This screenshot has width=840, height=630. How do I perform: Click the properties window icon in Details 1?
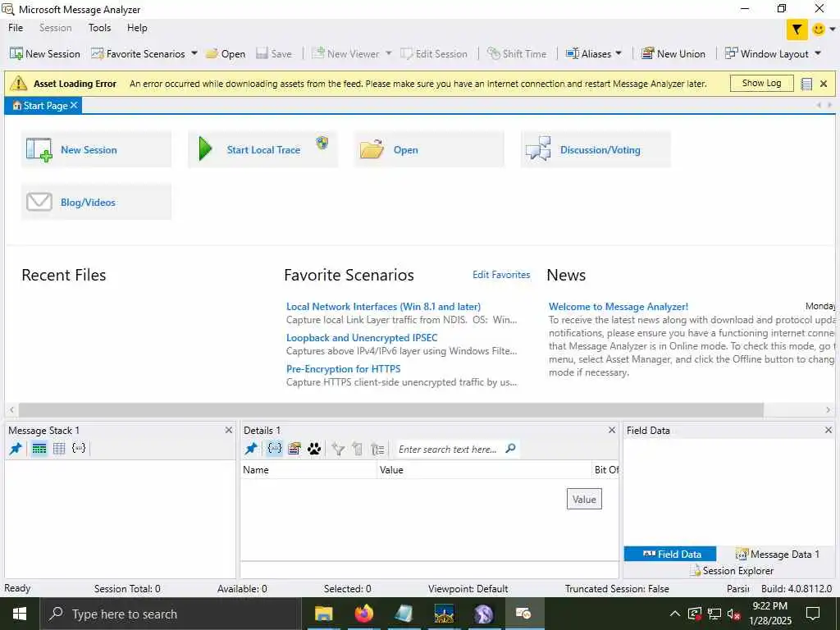point(294,449)
